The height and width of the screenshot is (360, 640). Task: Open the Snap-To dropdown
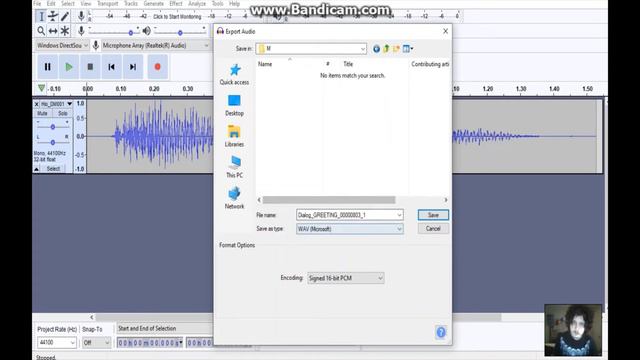(x=96, y=342)
